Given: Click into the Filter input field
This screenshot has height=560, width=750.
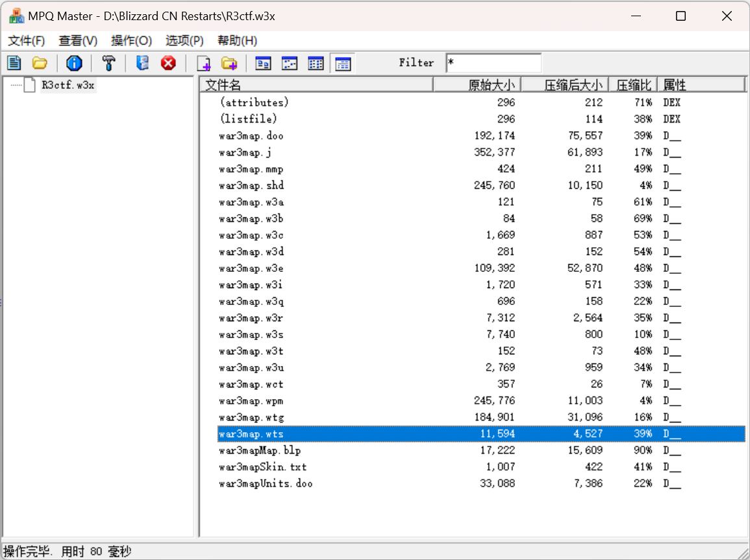Looking at the screenshot, I should pyautogui.click(x=494, y=63).
